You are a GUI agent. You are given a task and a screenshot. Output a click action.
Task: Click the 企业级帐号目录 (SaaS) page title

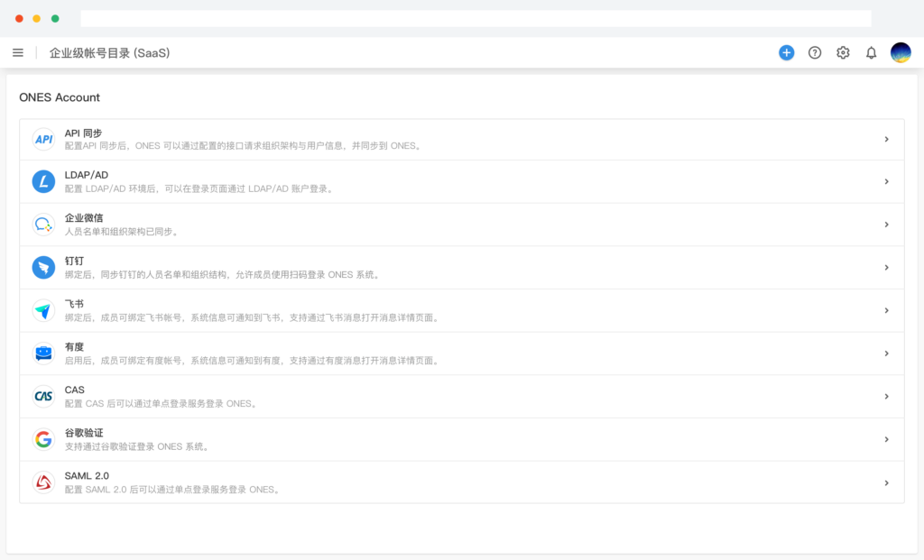(x=109, y=53)
